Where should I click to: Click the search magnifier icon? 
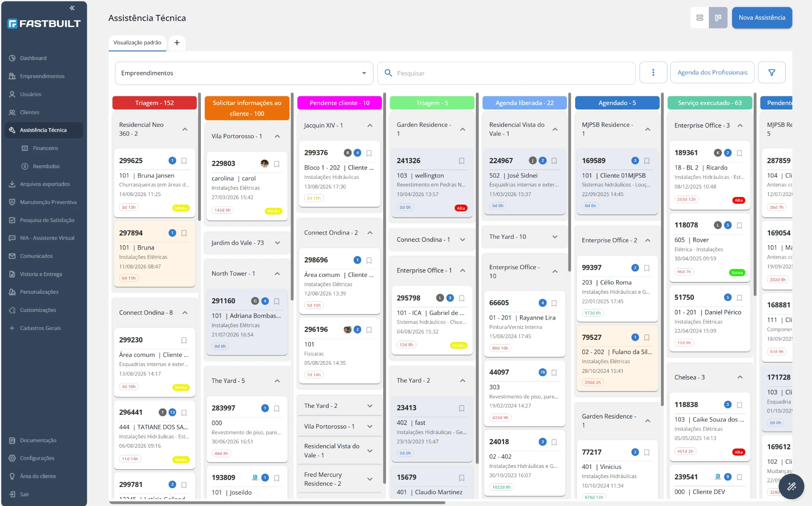[x=388, y=73]
